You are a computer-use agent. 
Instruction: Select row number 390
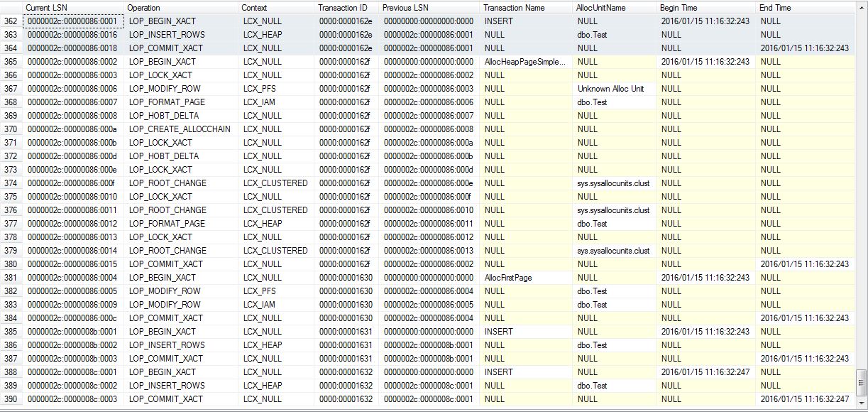pos(10,399)
